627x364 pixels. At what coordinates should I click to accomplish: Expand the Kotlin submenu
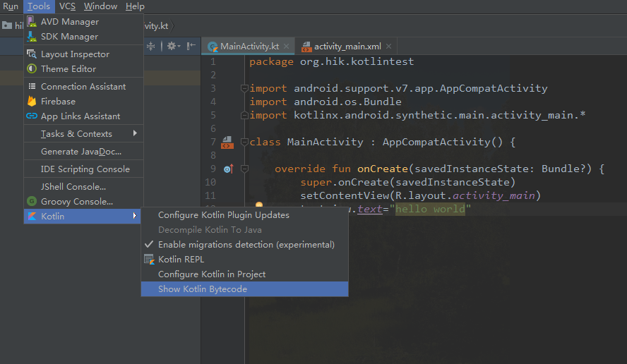click(x=83, y=216)
